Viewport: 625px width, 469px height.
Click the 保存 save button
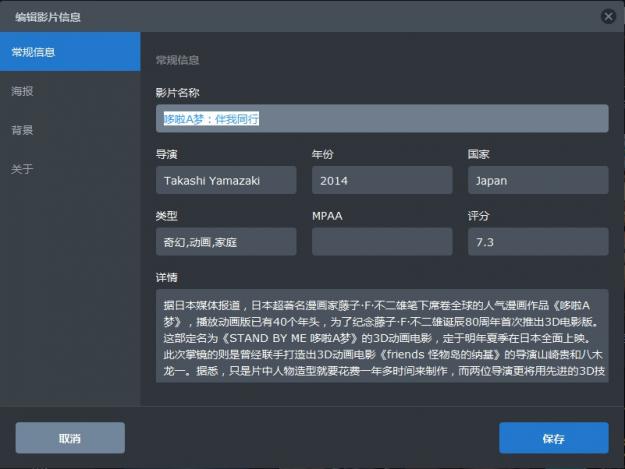pyautogui.click(x=554, y=438)
